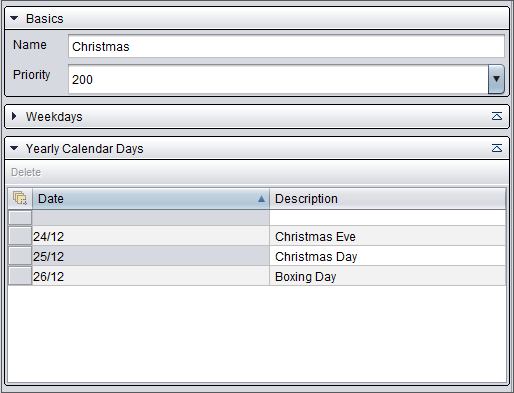Select the 26/12 row selector box
This screenshot has height=393, width=514.
pos(20,276)
